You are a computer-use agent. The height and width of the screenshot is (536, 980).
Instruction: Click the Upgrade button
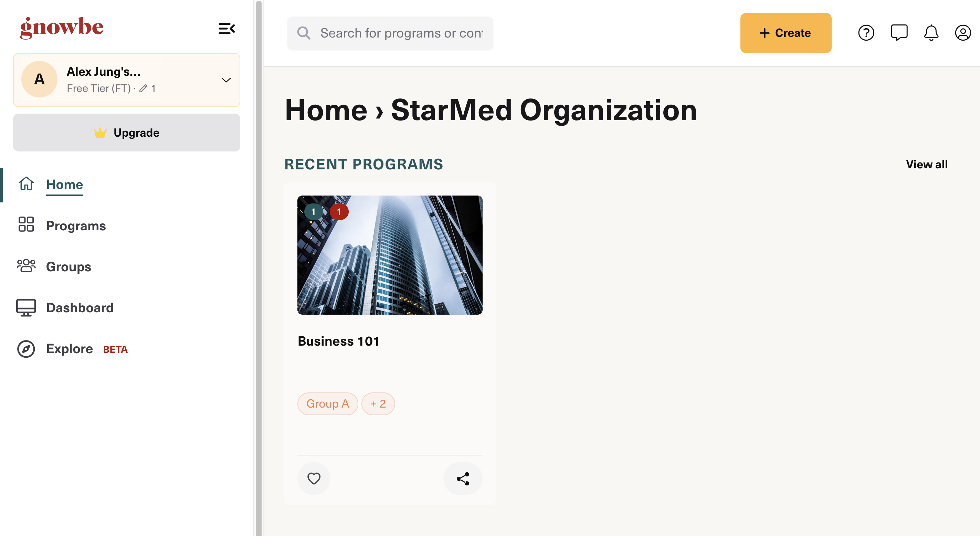point(127,133)
